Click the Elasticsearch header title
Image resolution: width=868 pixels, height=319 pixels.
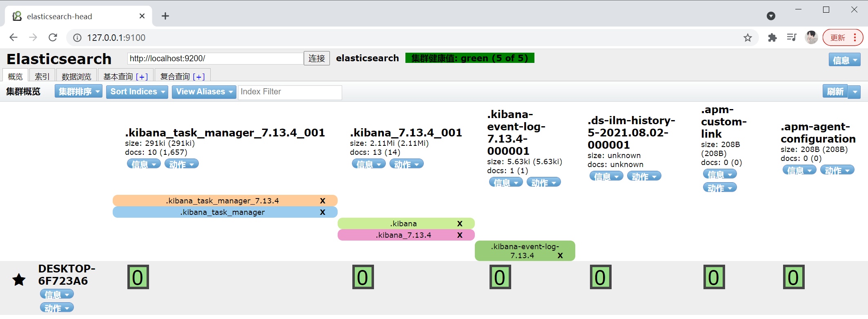[59, 59]
